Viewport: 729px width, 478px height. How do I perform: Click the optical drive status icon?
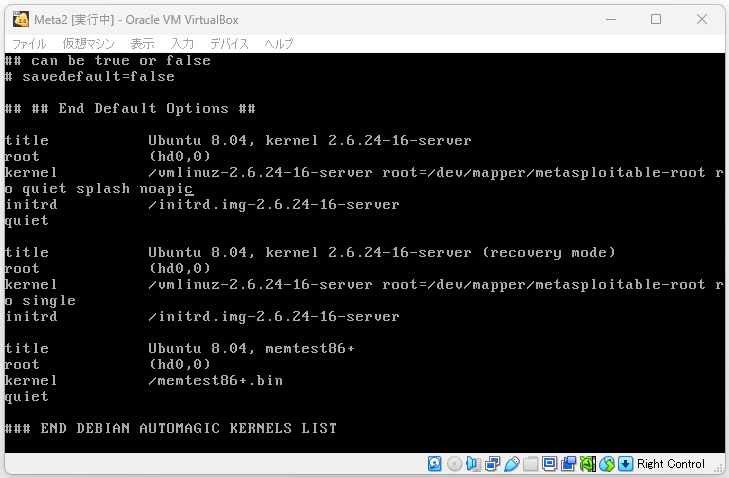tap(454, 464)
